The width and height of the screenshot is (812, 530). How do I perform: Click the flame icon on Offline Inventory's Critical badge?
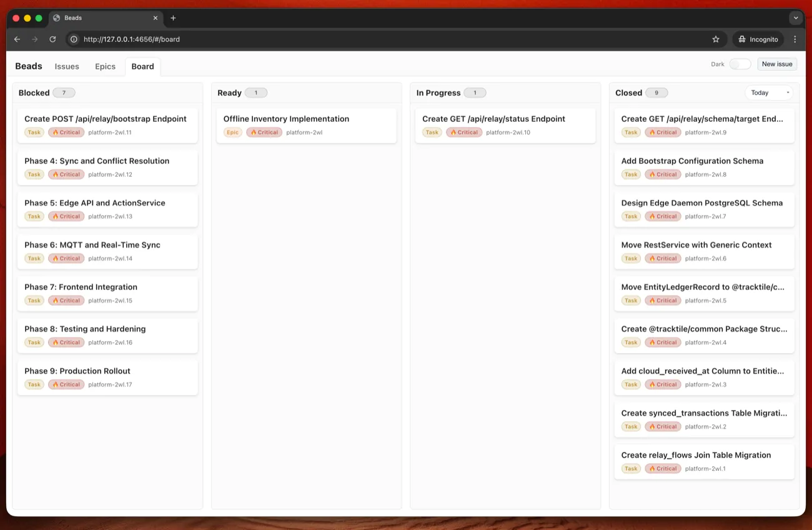(255, 132)
